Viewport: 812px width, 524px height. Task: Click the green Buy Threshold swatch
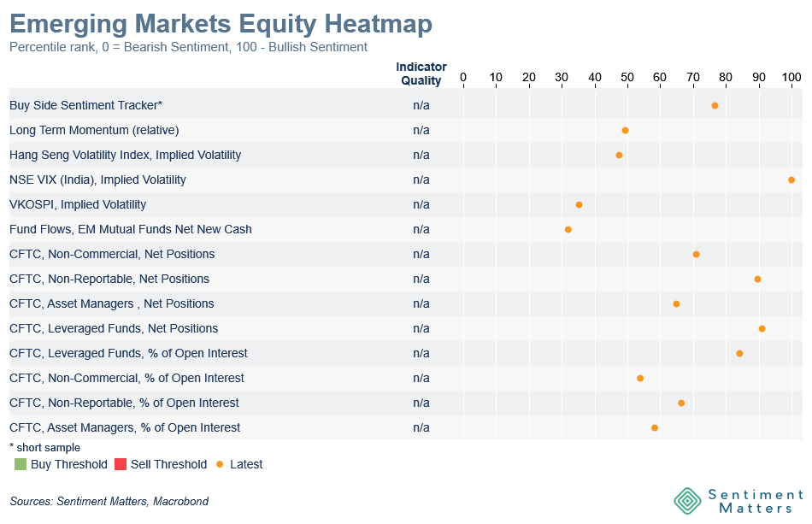tap(21, 464)
